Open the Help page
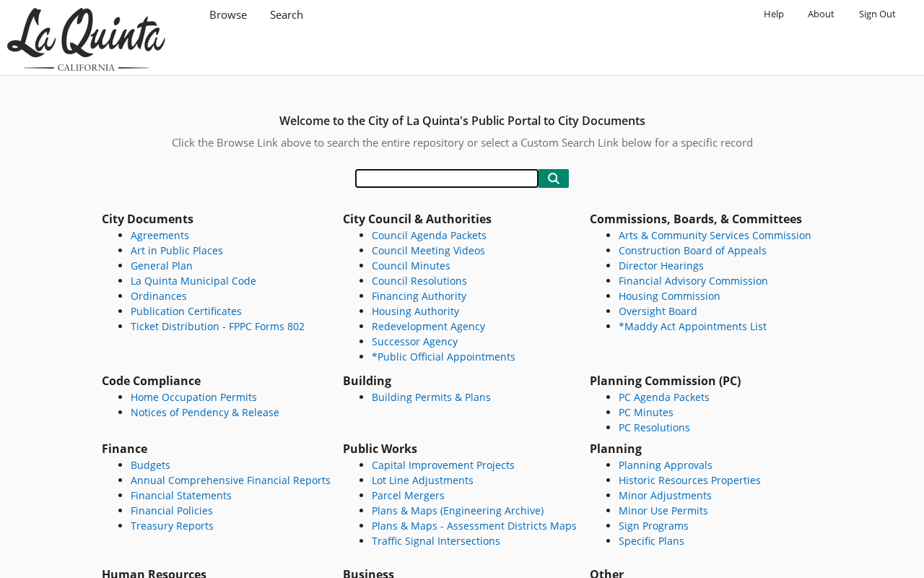 click(774, 14)
